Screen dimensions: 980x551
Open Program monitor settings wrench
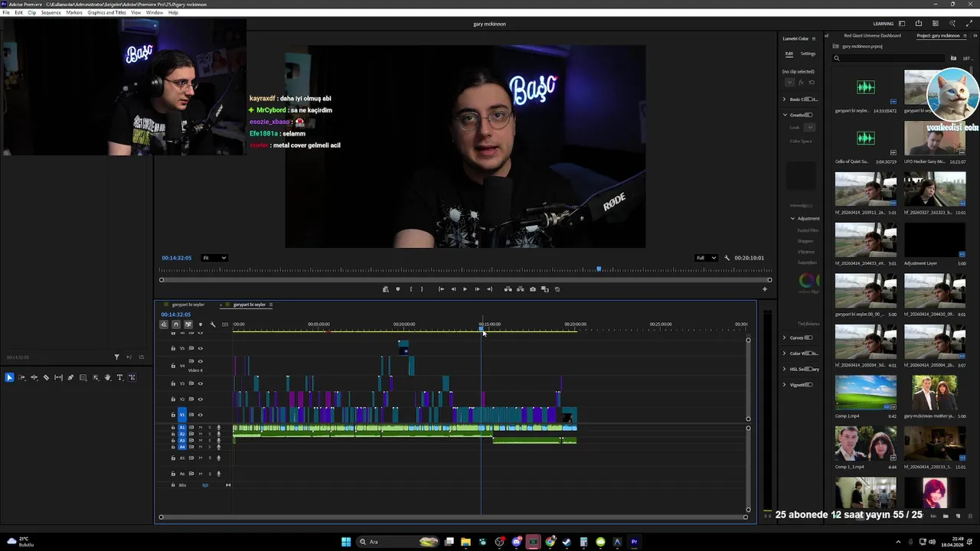(727, 258)
